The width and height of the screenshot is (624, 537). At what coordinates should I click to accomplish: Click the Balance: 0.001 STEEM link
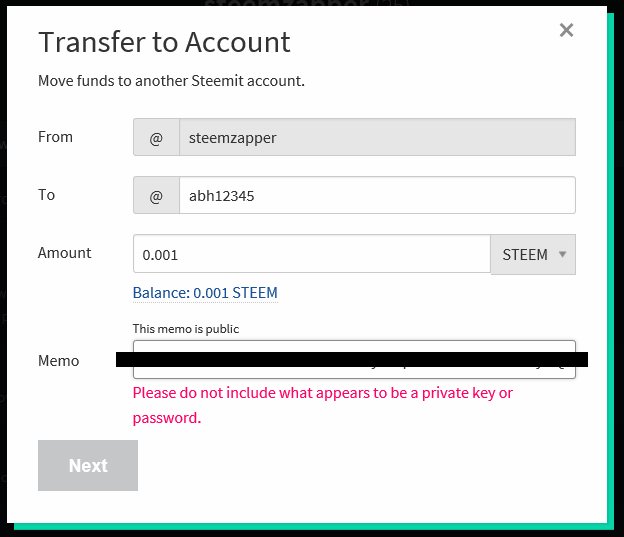[205, 293]
